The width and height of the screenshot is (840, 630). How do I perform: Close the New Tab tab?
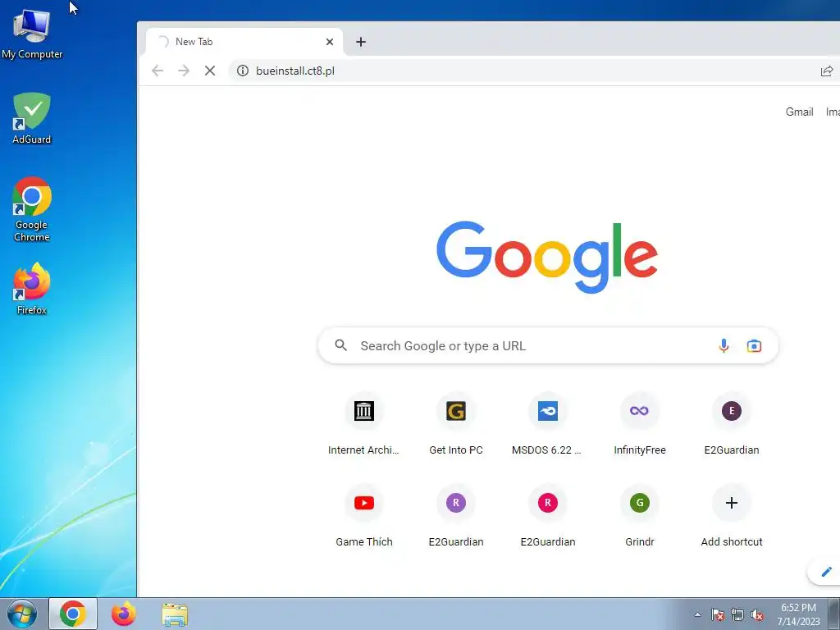coord(330,42)
